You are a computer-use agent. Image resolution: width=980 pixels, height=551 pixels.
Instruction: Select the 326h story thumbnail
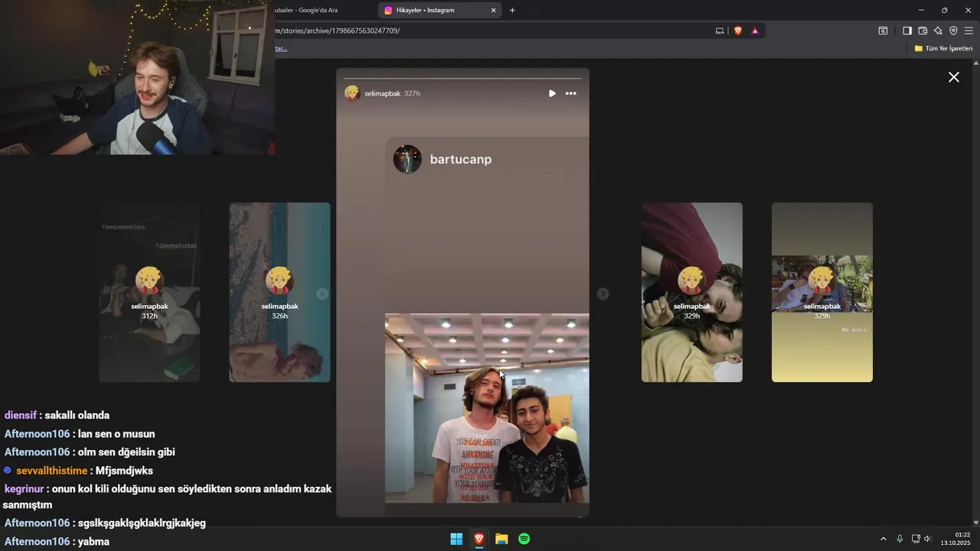(x=279, y=292)
